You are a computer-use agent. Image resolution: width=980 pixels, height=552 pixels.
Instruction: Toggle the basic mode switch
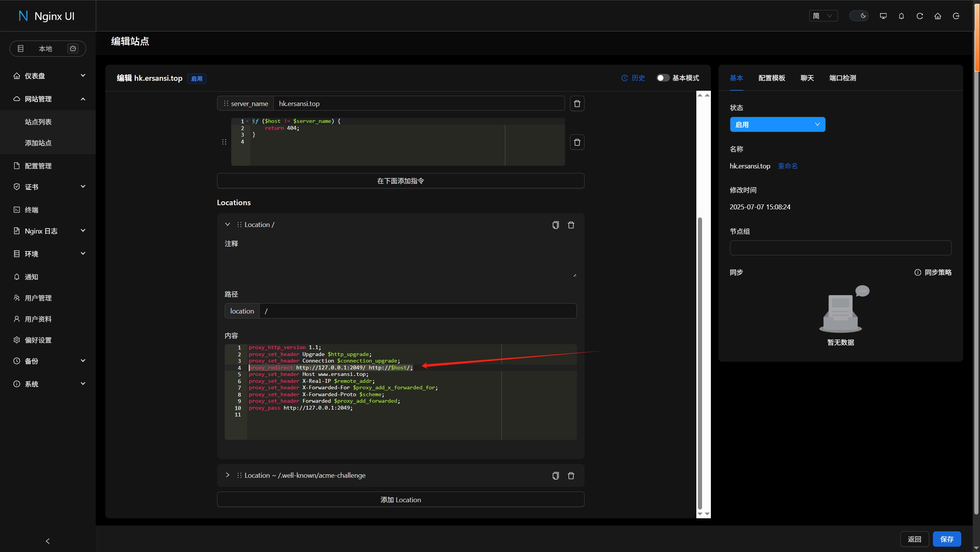tap(663, 78)
